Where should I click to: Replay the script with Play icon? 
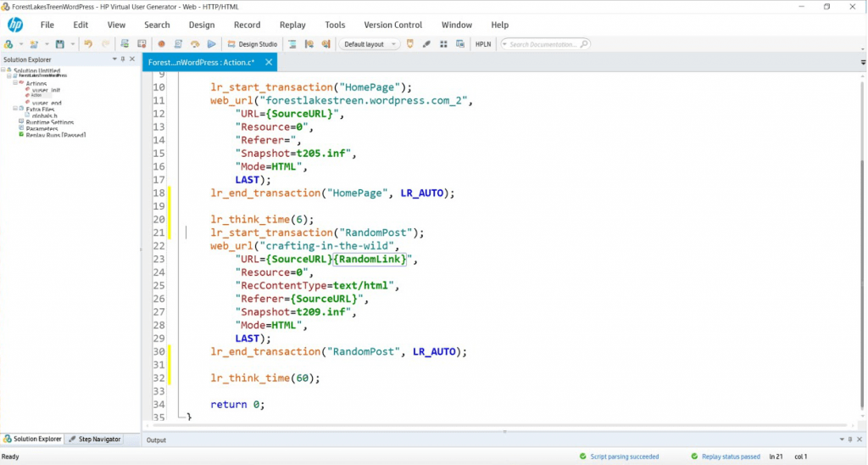(x=211, y=44)
